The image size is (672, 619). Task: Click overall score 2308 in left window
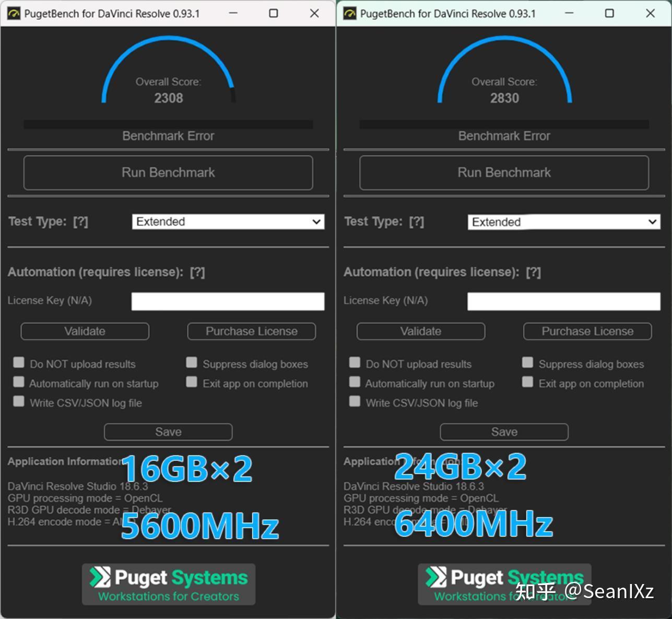[169, 98]
